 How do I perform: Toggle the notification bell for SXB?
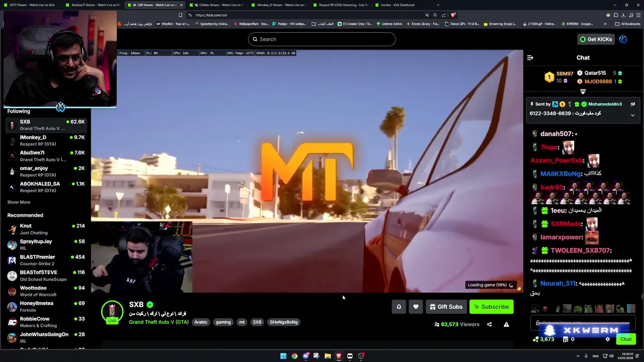pos(399,307)
